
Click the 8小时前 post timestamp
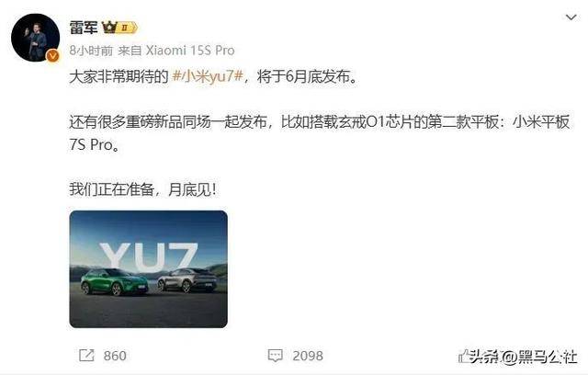(x=91, y=51)
